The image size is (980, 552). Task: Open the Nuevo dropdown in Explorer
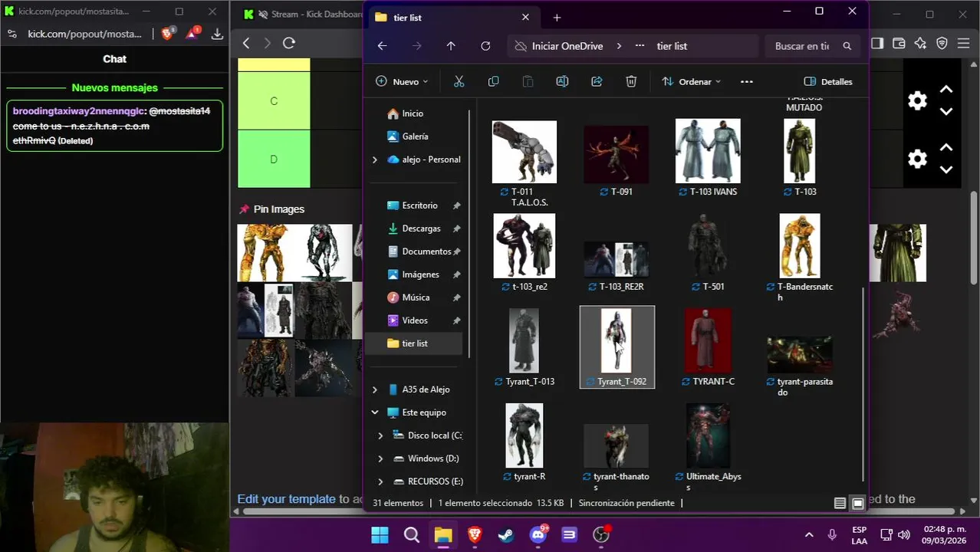[402, 81]
